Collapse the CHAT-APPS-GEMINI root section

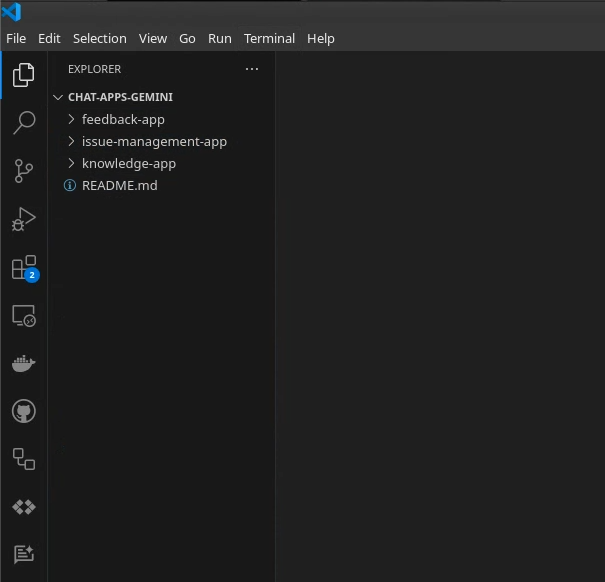[x=120, y=97]
